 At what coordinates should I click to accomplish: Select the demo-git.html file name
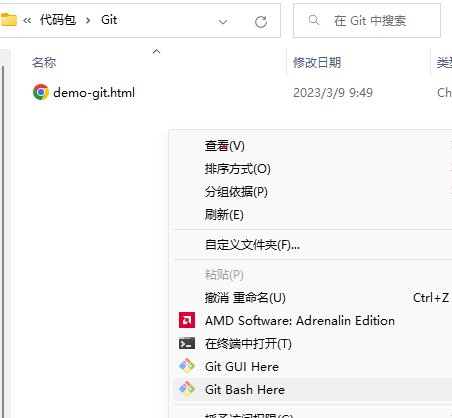[94, 92]
